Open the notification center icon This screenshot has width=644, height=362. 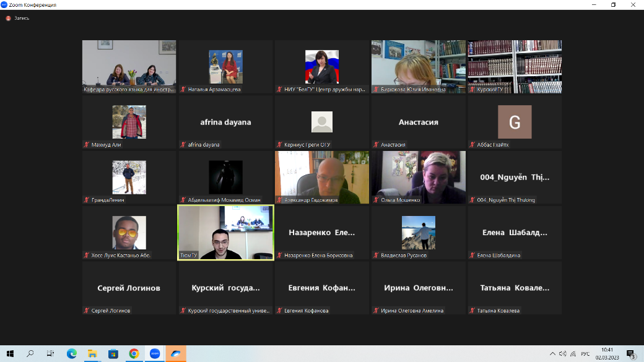click(x=631, y=354)
